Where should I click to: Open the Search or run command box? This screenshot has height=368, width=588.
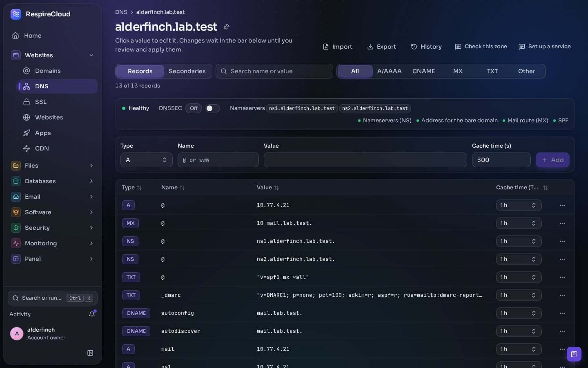[x=53, y=298]
